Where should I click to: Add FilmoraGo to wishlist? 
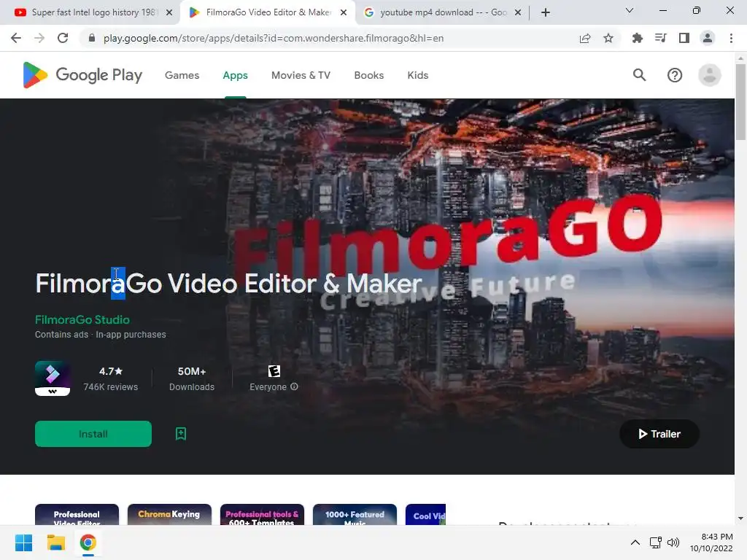click(181, 434)
